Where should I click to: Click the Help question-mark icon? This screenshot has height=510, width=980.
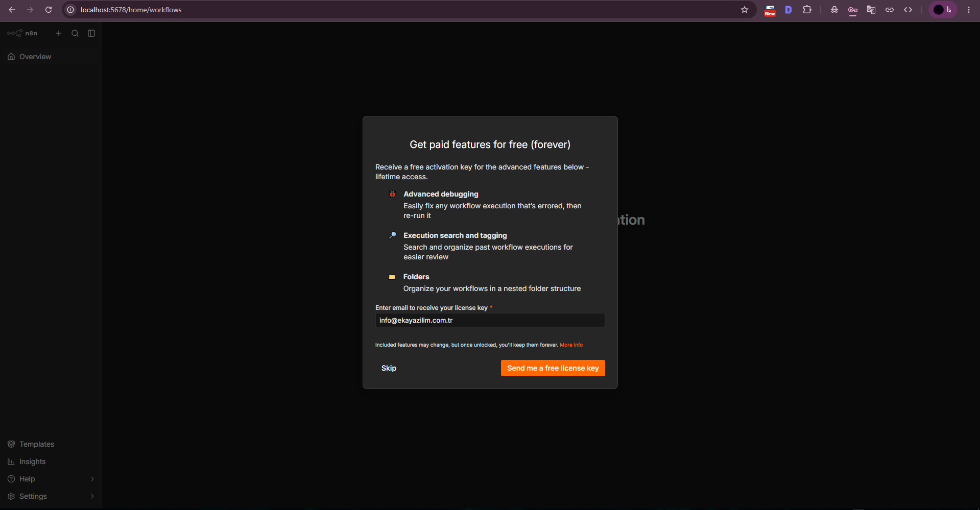click(11, 479)
